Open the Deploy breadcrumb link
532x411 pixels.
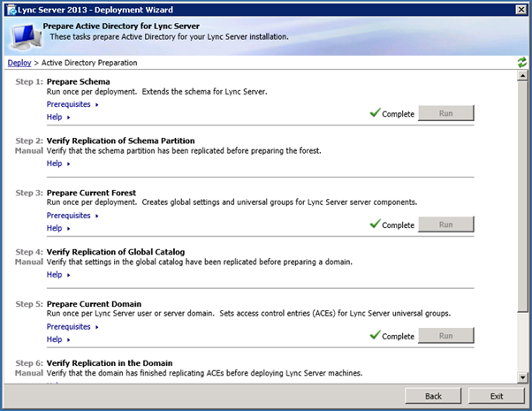pyautogui.click(x=19, y=64)
